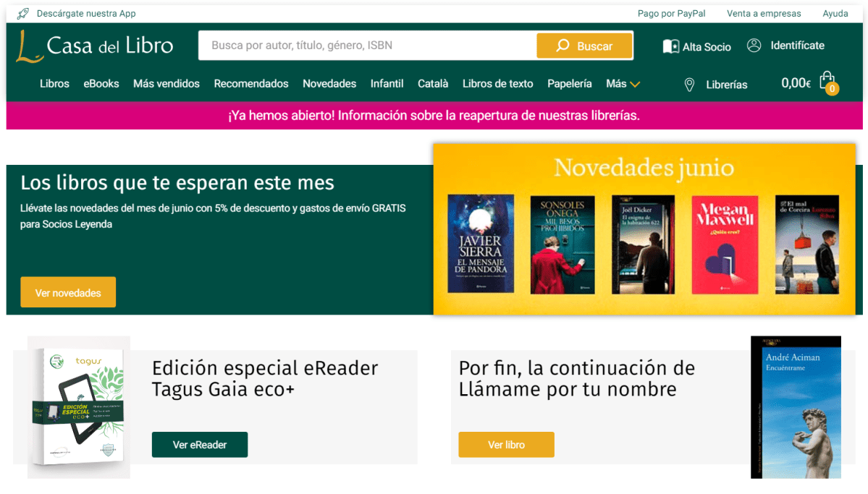868x494 pixels.
Task: Select Novedades in the navigation bar
Action: 329,84
